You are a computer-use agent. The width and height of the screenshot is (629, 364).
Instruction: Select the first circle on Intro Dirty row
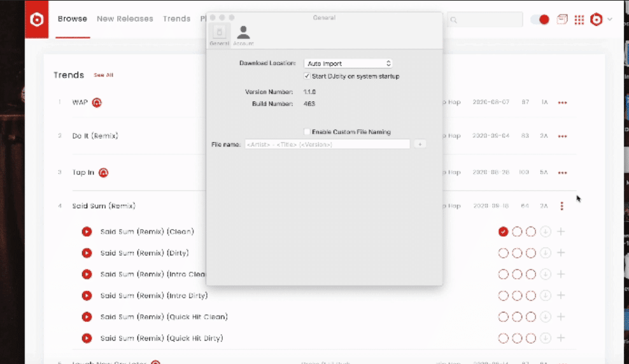pos(503,295)
